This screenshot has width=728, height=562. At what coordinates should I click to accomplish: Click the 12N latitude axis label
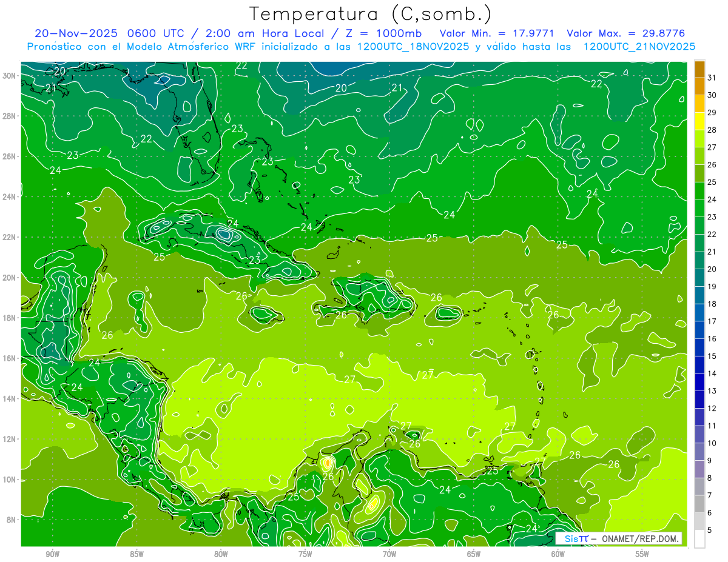coord(9,439)
